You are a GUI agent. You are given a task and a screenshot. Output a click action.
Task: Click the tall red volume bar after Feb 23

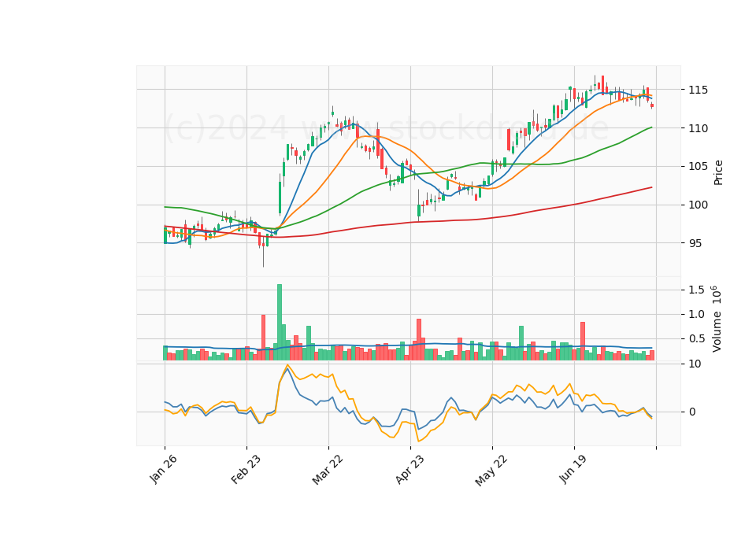(x=263, y=338)
